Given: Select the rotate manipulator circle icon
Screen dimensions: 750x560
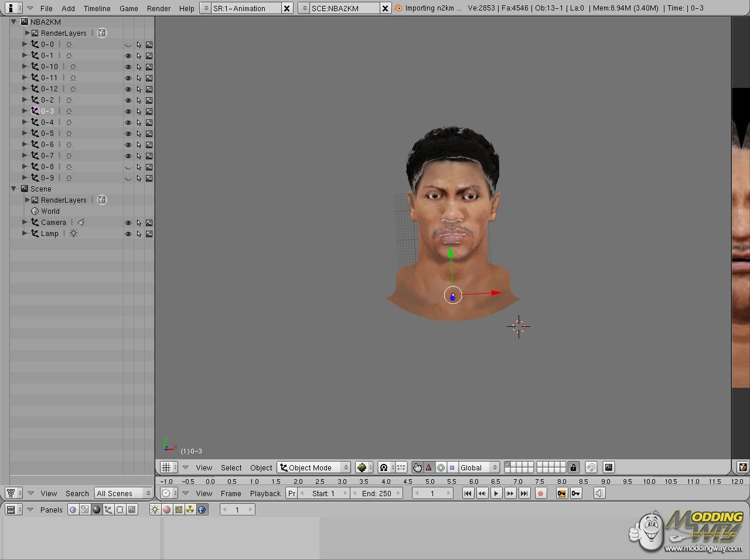Looking at the screenshot, I should (441, 467).
